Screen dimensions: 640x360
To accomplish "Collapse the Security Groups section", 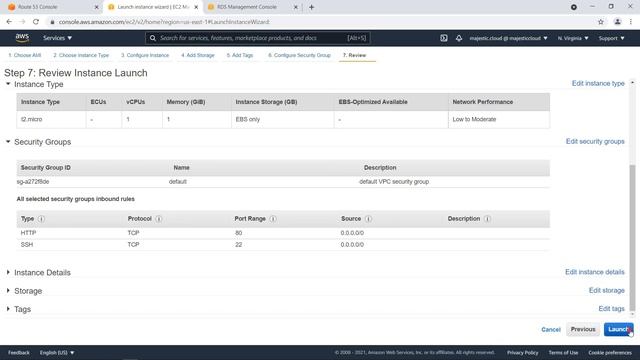I will (8, 142).
